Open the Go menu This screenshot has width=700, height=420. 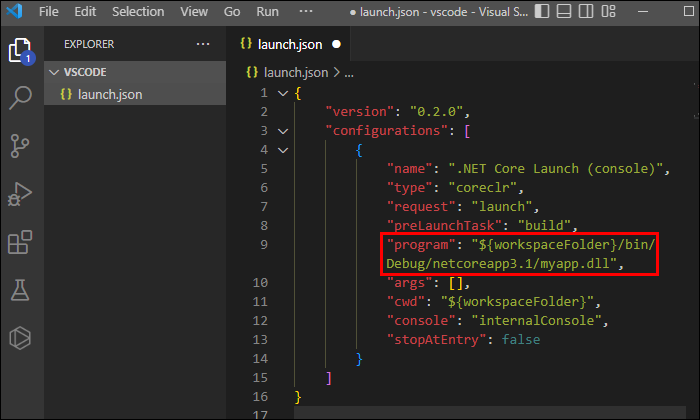pos(232,12)
